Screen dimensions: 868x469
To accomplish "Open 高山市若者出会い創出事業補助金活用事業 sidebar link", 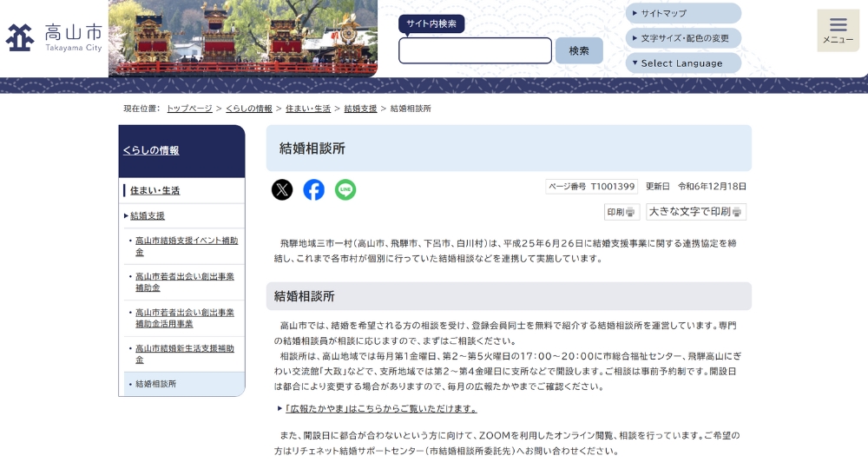I will click(185, 318).
